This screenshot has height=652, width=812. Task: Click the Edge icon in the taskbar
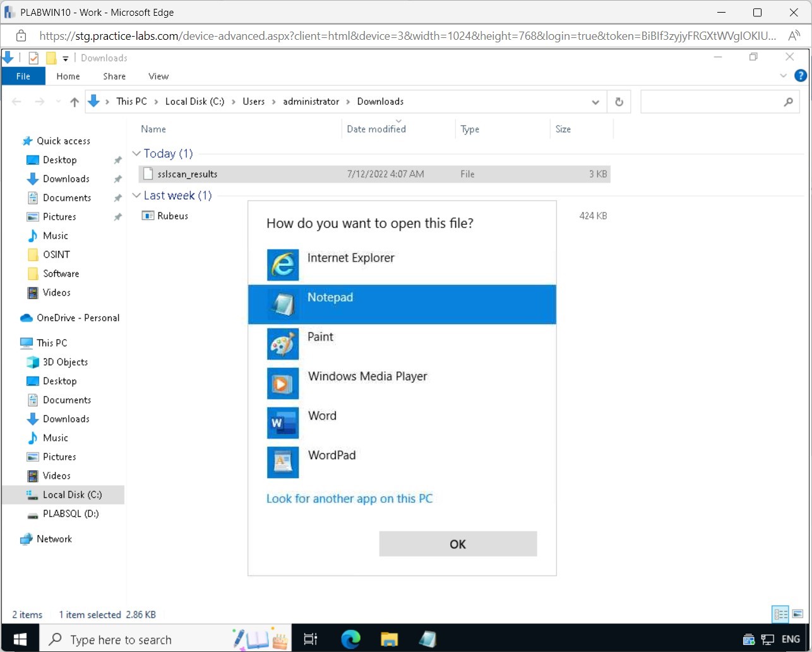(350, 639)
